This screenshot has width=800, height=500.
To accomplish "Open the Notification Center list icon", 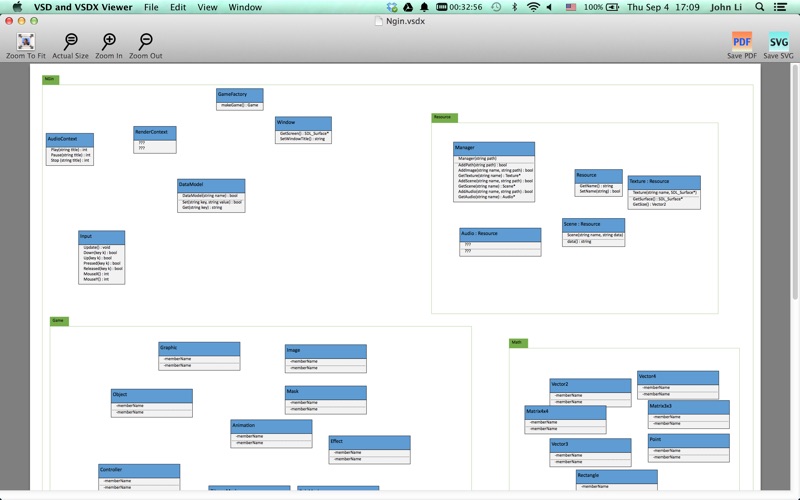I will [780, 7].
